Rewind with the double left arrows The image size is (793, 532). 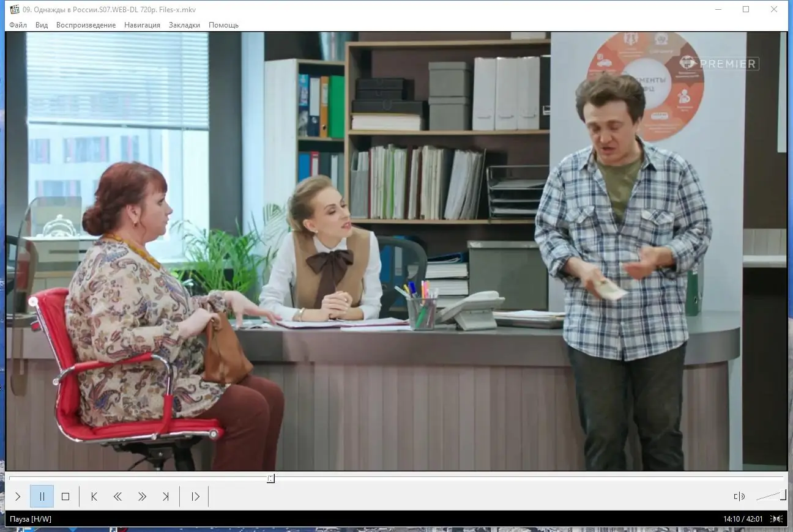click(117, 497)
